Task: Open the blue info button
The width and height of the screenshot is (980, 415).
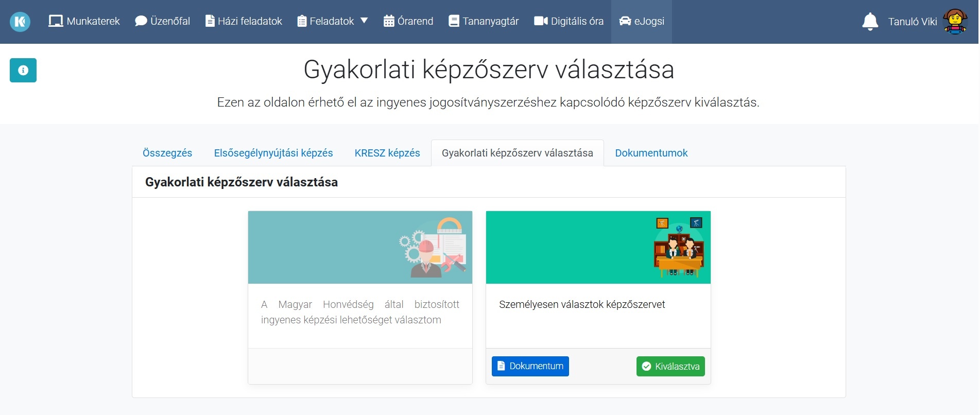Action: pos(23,71)
